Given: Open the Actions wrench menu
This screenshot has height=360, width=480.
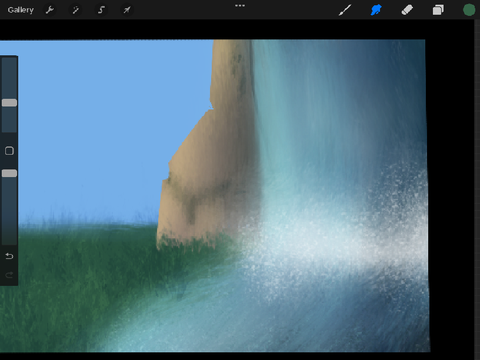Looking at the screenshot, I should coord(50,10).
